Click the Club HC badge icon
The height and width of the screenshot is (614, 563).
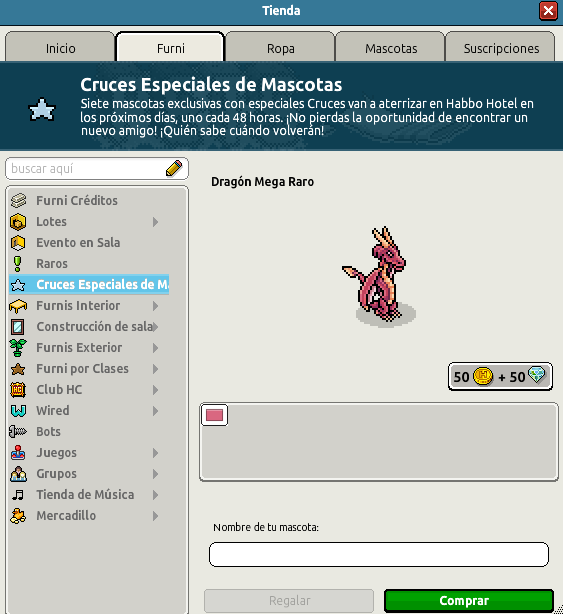click(x=18, y=390)
